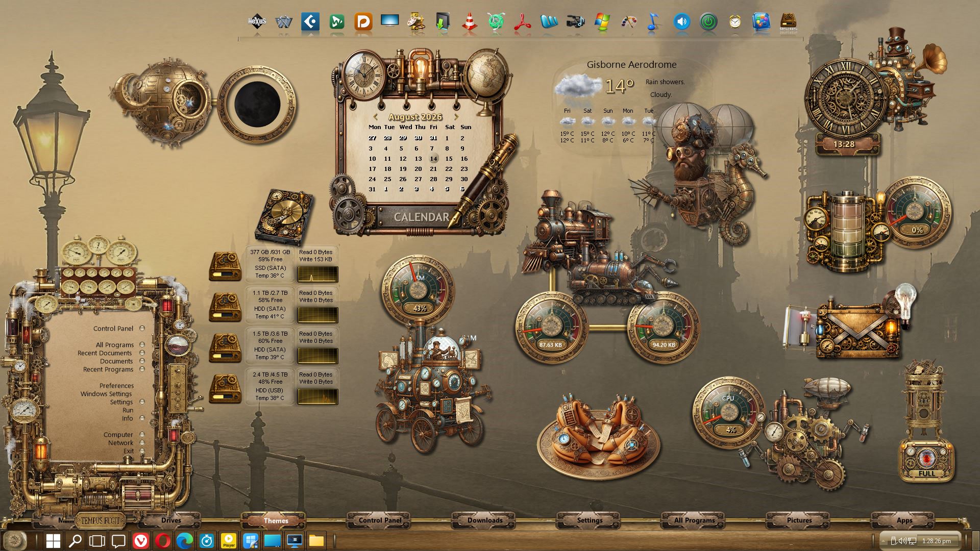Open File Explorer folder in the taskbar
The height and width of the screenshot is (551, 980).
(x=316, y=540)
